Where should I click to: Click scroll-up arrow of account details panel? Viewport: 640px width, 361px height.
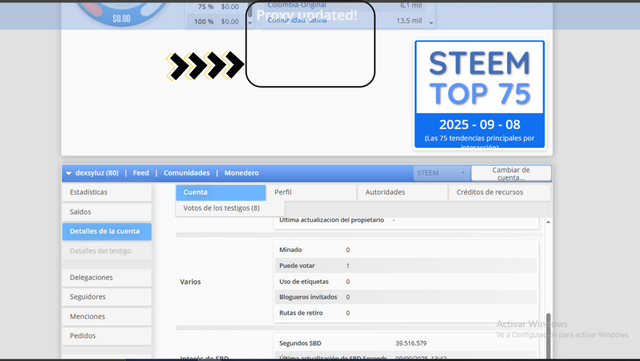(548, 222)
